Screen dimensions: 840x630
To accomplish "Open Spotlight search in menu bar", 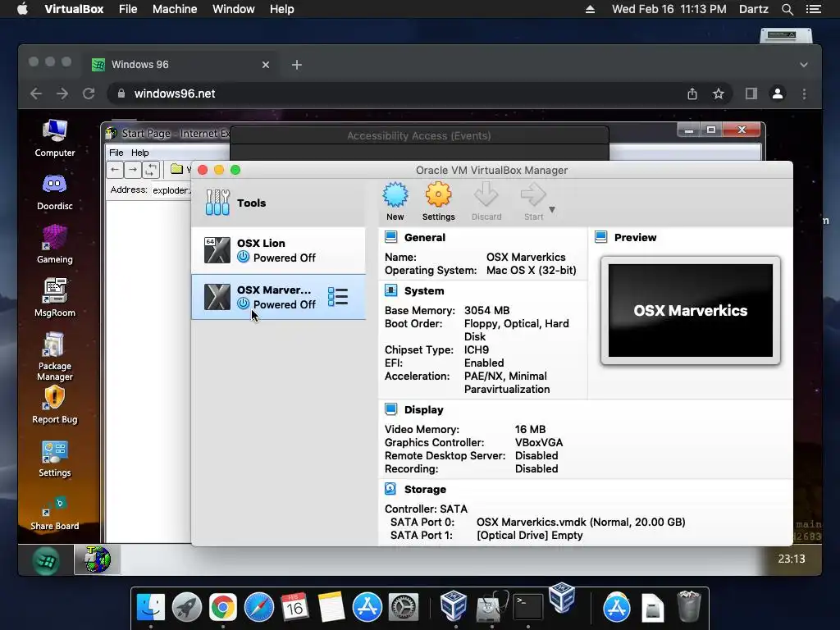I will tap(787, 9).
